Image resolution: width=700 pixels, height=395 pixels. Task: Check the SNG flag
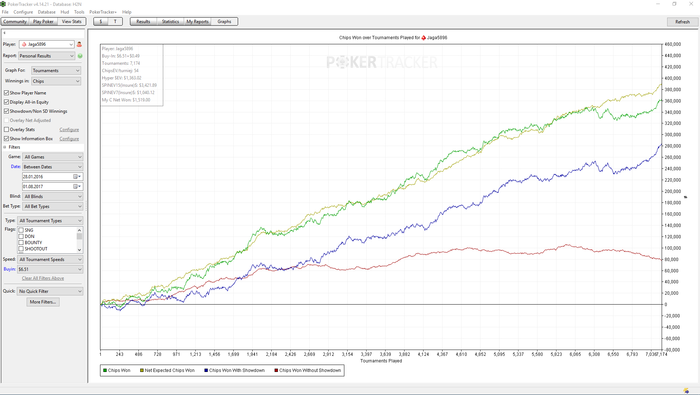[x=21, y=230]
